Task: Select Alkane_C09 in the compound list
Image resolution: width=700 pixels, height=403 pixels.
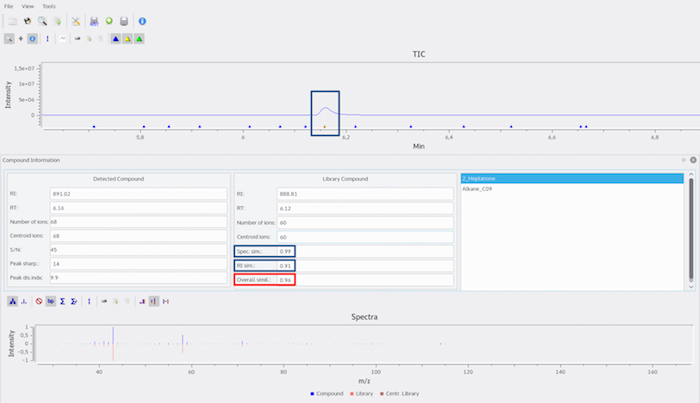Action: tap(570, 188)
